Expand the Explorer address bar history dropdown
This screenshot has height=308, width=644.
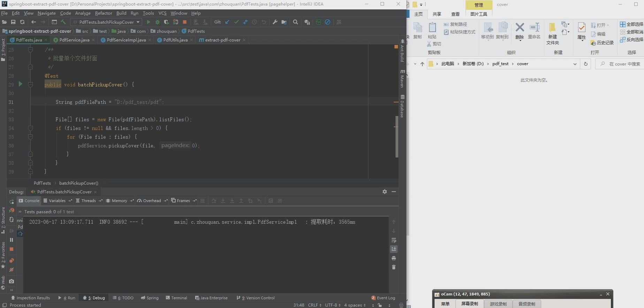coord(575,64)
